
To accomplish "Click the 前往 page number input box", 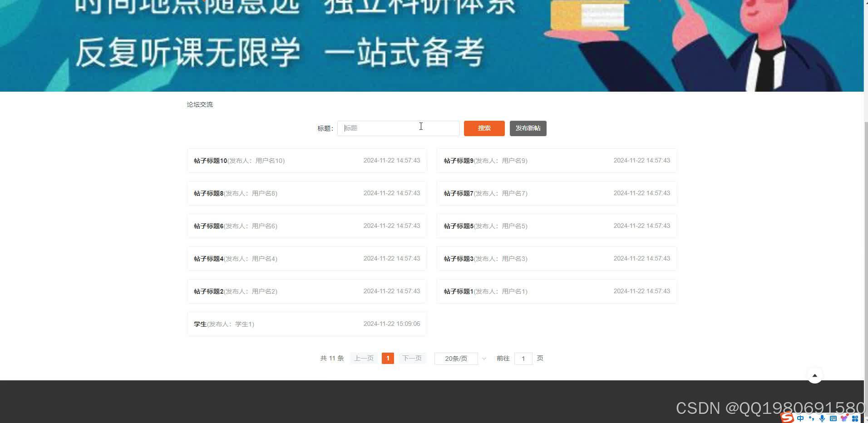I will click(x=523, y=358).
